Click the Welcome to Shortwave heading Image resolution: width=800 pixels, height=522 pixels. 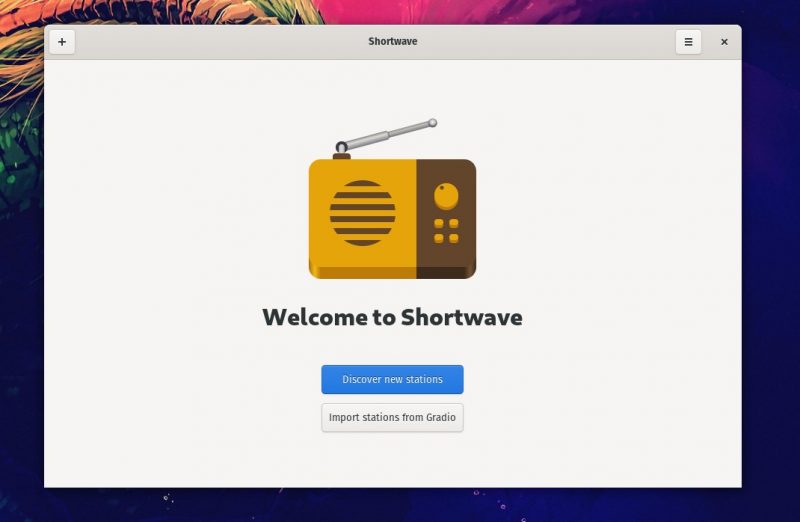392,317
